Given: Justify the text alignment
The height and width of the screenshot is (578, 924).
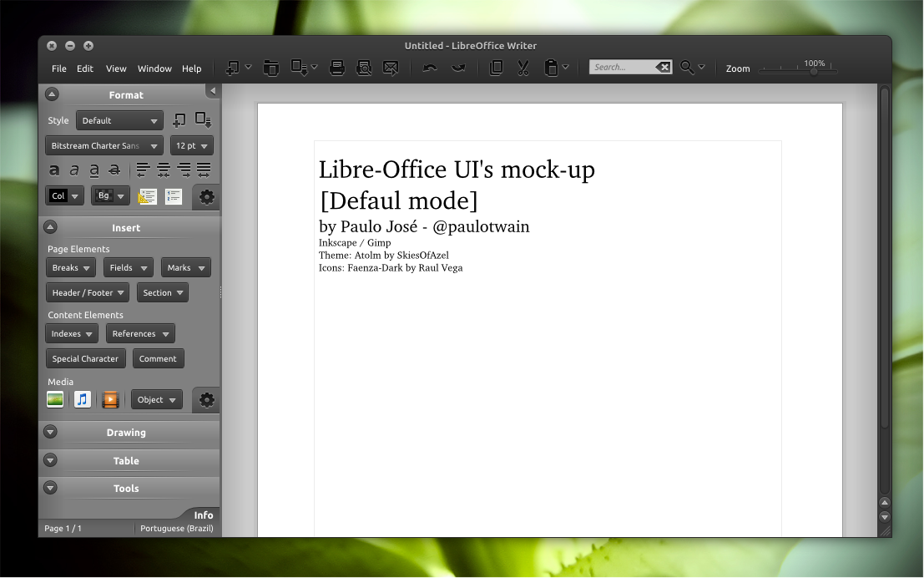Looking at the screenshot, I should tap(204, 170).
